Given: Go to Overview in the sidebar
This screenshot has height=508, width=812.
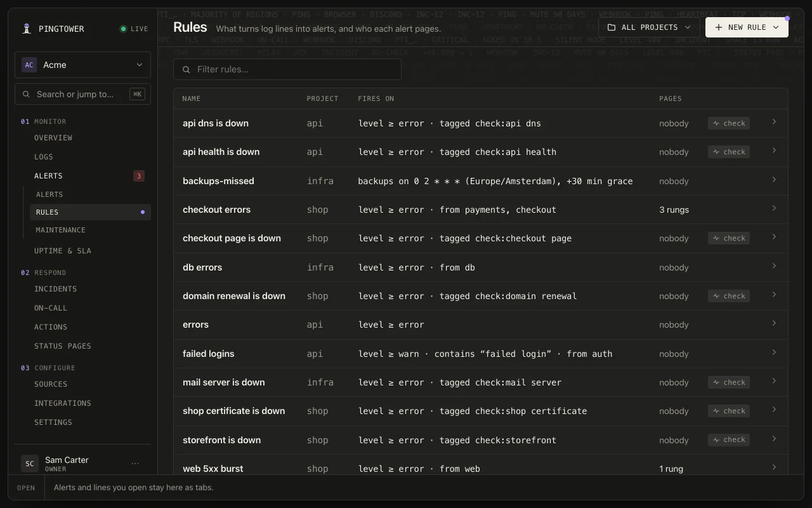Looking at the screenshot, I should (53, 138).
